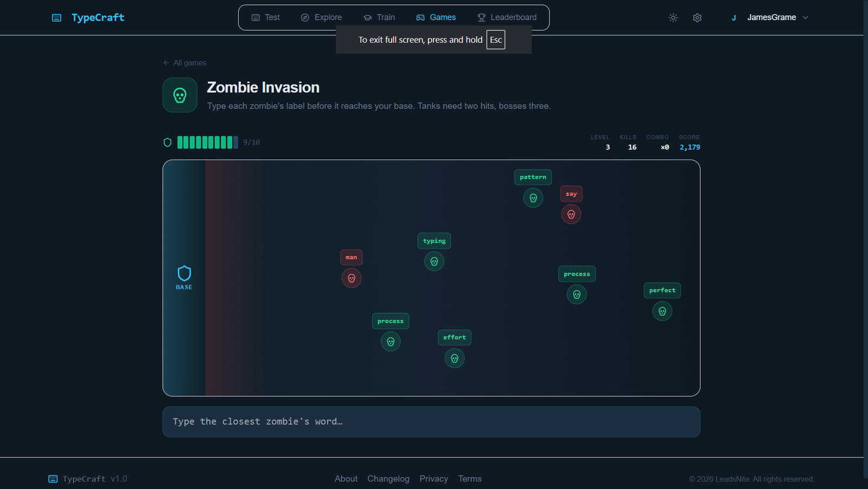Switch to the Test tab
This screenshot has height=489, width=868.
coord(266,17)
